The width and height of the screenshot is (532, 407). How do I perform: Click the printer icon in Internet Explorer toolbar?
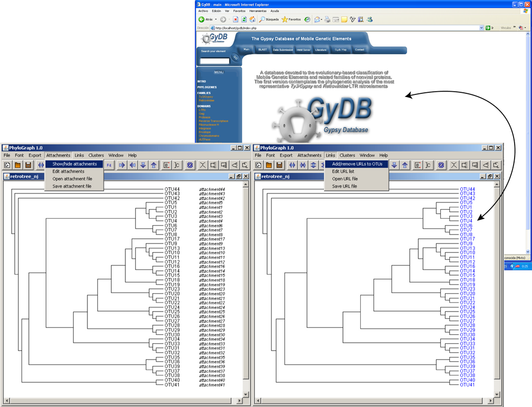(328, 20)
